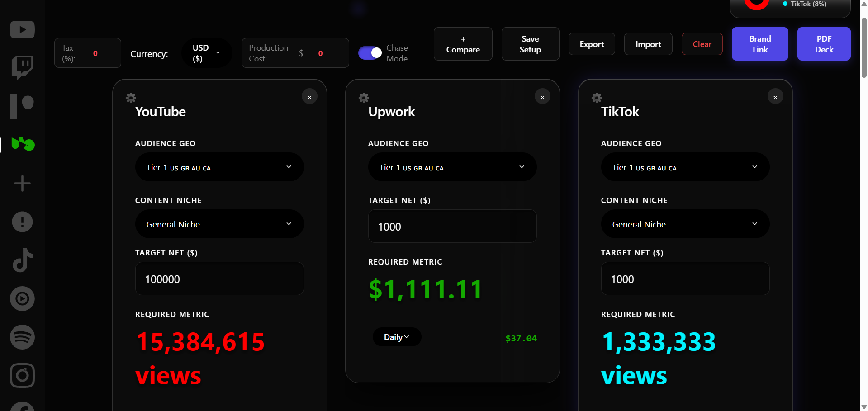
Task: Click the YouTube card title
Action: [160, 112]
